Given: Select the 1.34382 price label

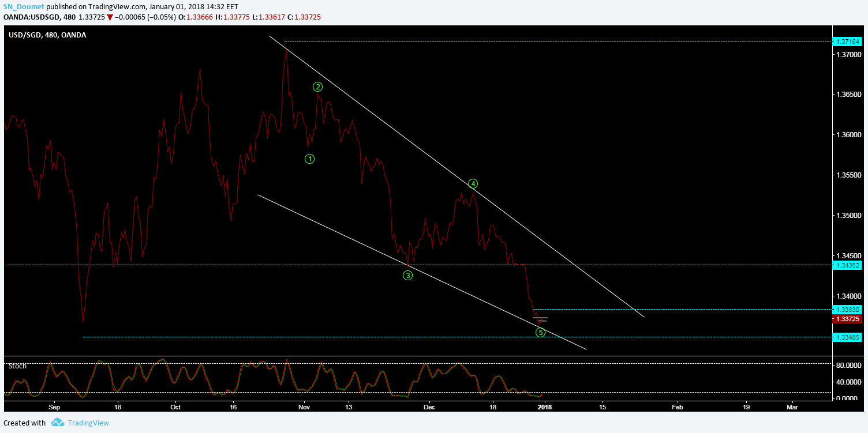Looking at the screenshot, I should tap(848, 265).
